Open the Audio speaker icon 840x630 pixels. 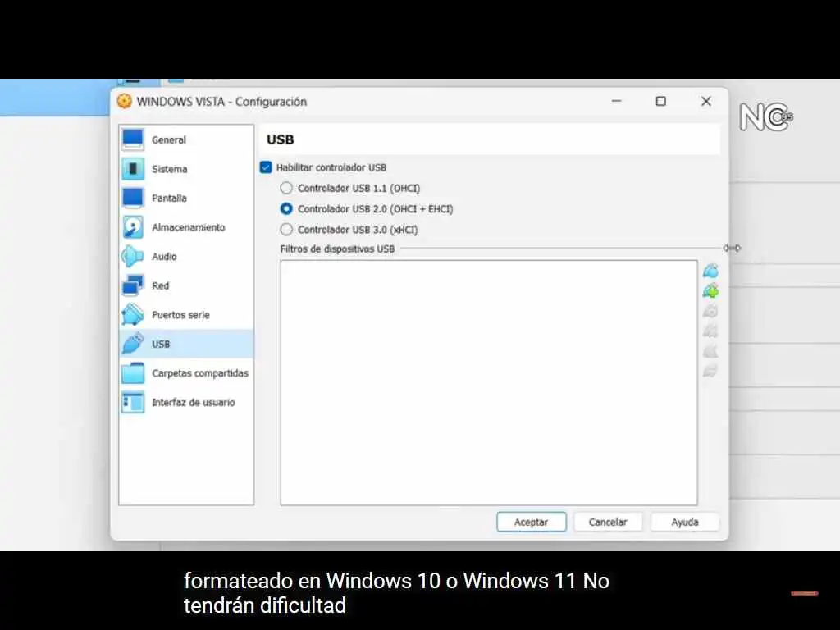133,257
